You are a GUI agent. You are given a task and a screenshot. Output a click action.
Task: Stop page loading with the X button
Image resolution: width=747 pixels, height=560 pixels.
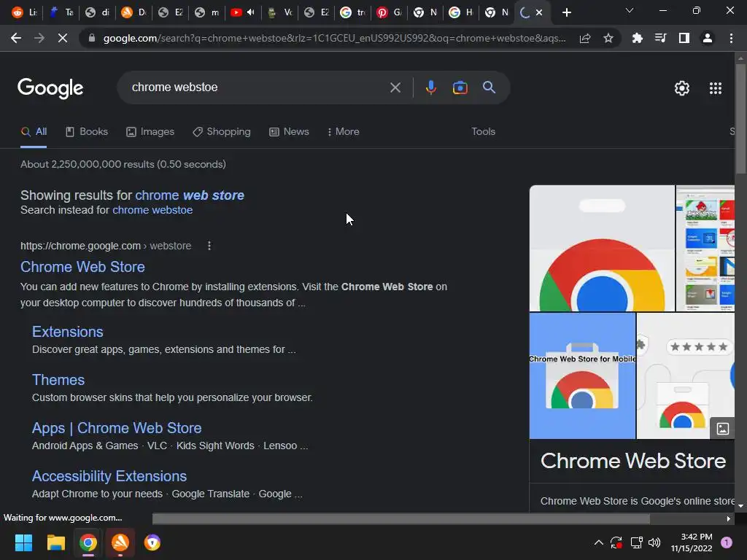pyautogui.click(x=63, y=38)
